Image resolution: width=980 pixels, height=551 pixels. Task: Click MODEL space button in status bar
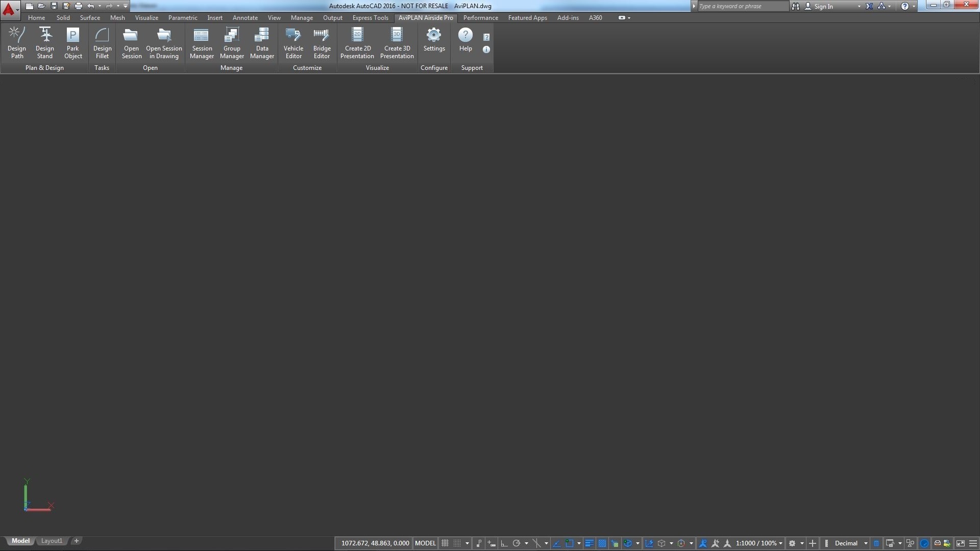pyautogui.click(x=425, y=543)
